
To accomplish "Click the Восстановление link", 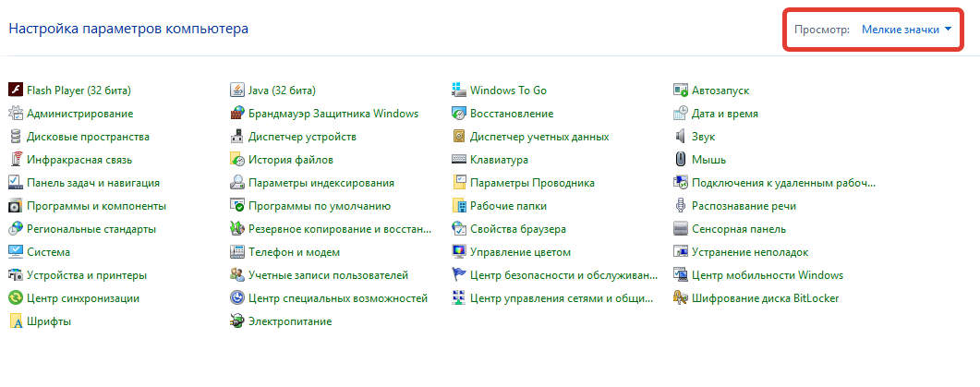I will coord(512,114).
